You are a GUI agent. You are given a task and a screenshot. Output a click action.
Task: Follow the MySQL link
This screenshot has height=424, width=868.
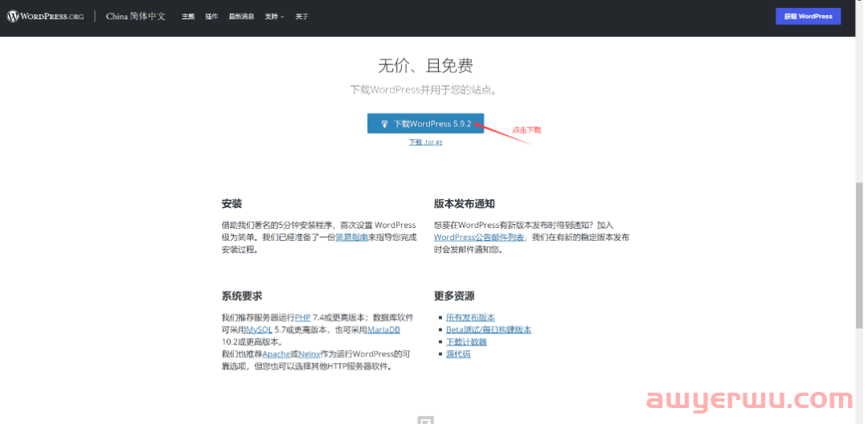259,329
